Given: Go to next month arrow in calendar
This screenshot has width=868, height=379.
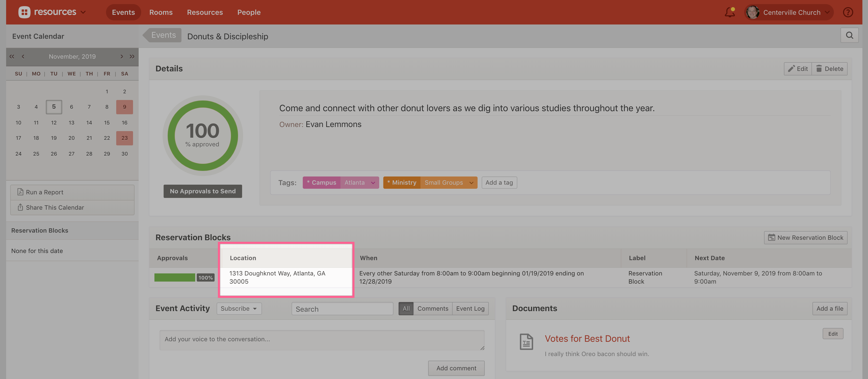Looking at the screenshot, I should 122,57.
